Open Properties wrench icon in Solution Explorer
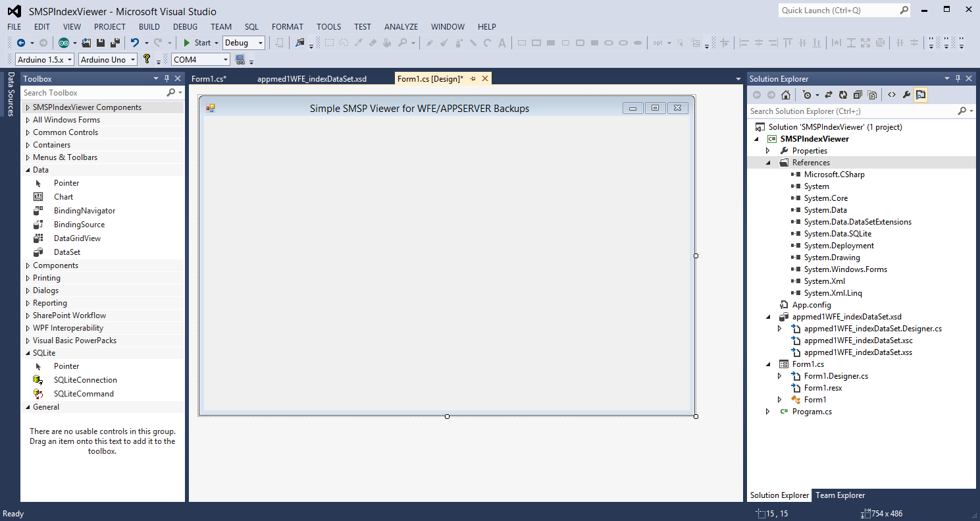This screenshot has width=980, height=521. pyautogui.click(x=906, y=95)
